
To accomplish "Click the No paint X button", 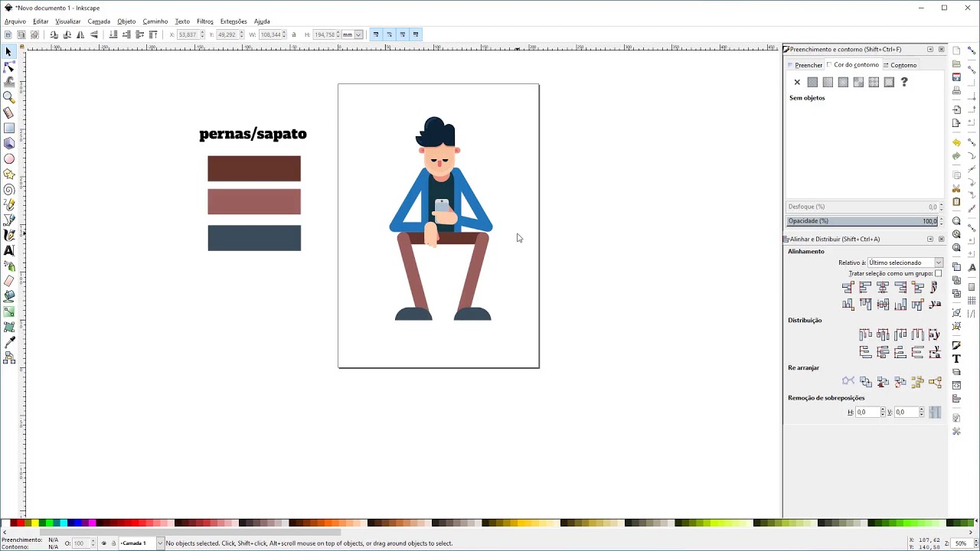I will [797, 82].
